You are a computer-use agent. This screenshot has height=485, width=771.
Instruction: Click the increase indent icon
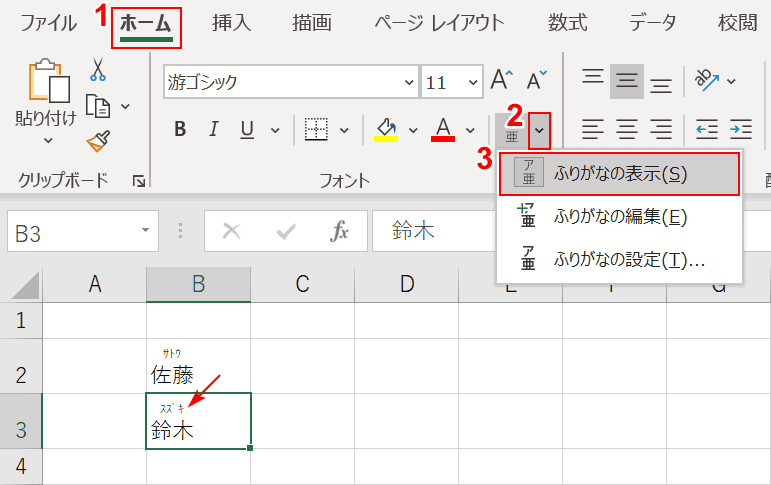(x=741, y=129)
